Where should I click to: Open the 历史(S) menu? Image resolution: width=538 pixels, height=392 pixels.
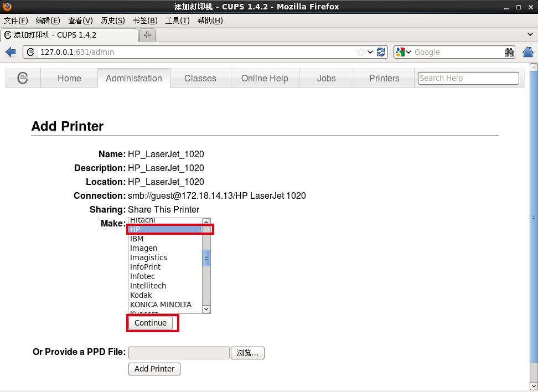pos(112,20)
